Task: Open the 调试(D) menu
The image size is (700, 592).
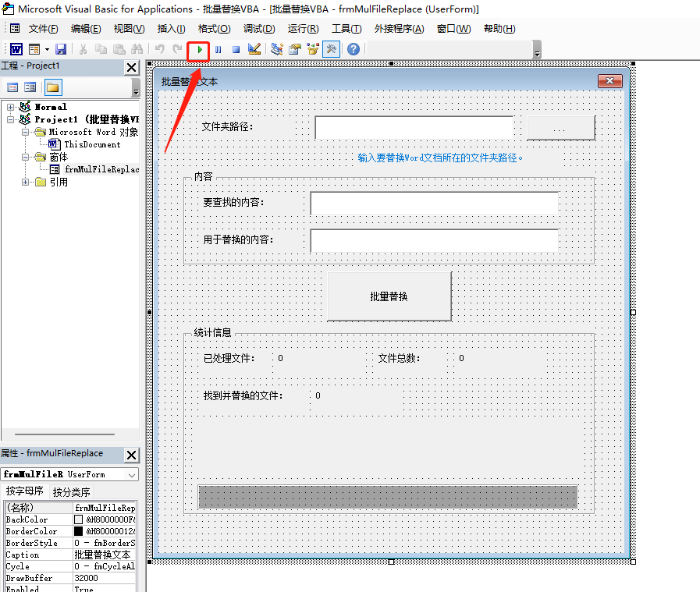Action: pos(261,29)
